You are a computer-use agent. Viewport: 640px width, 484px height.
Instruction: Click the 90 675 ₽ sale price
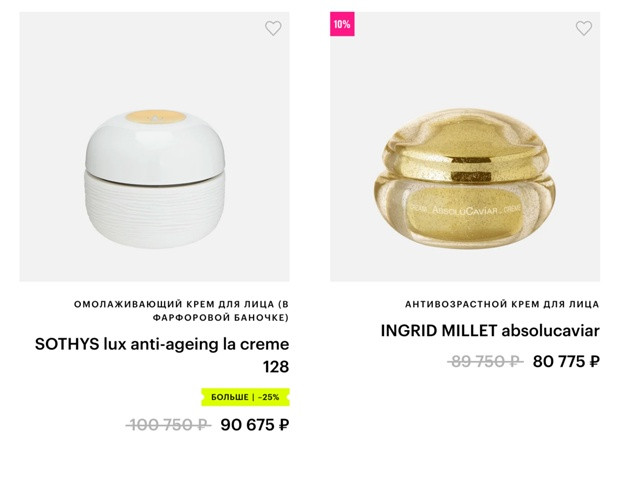click(x=255, y=425)
